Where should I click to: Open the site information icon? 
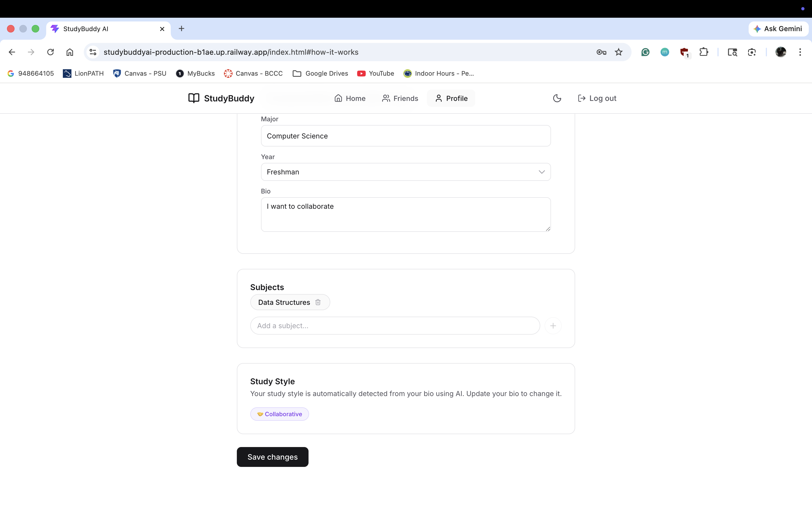(93, 52)
